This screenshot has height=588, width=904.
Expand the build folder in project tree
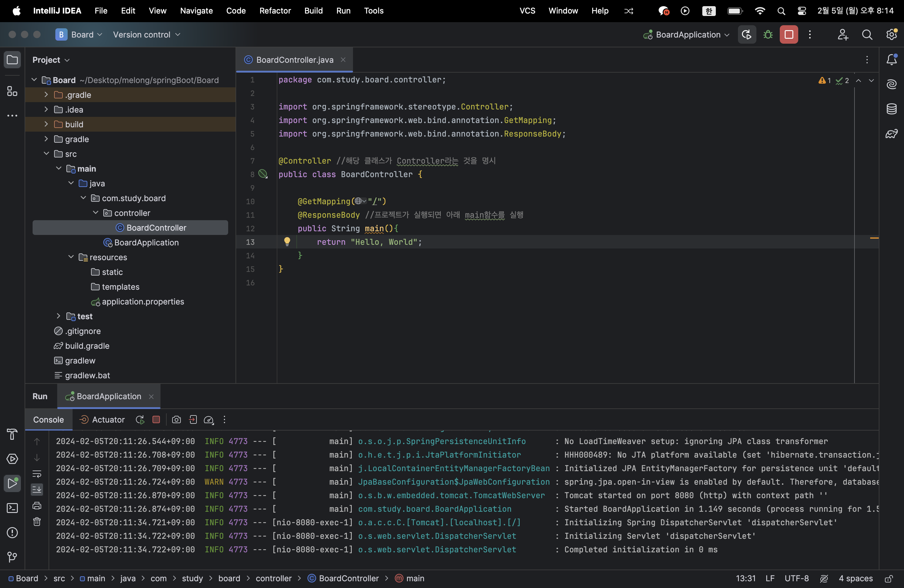click(46, 124)
